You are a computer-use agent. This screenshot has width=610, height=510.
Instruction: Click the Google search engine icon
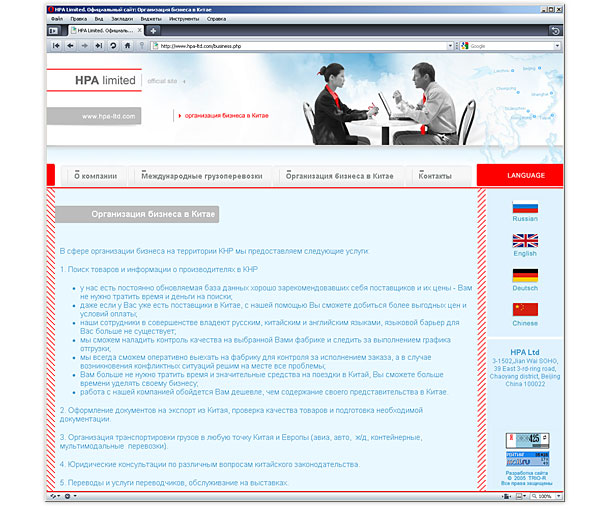465,46
